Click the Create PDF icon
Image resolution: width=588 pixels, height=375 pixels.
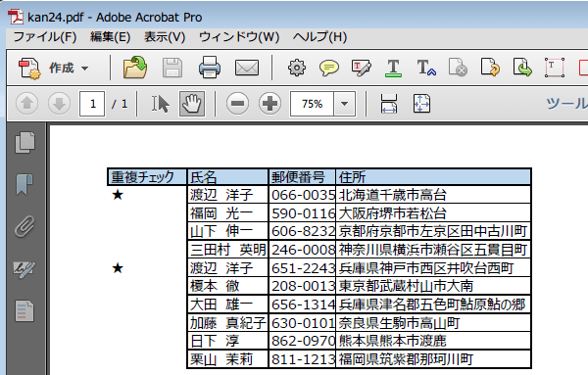pos(29,69)
